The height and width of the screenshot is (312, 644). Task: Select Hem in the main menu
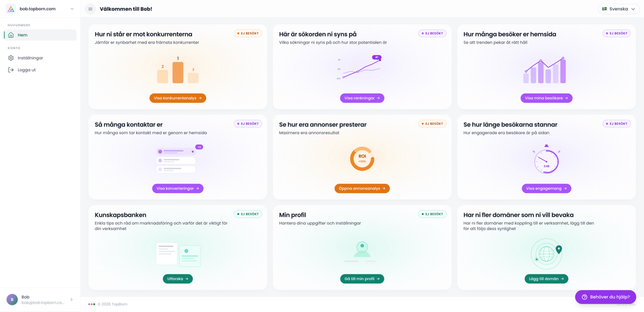point(40,35)
